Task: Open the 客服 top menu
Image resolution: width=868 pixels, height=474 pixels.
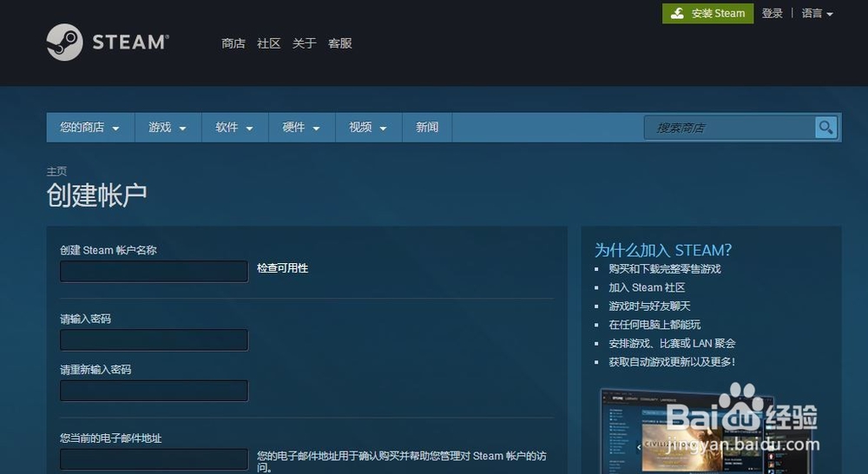Action: [340, 43]
